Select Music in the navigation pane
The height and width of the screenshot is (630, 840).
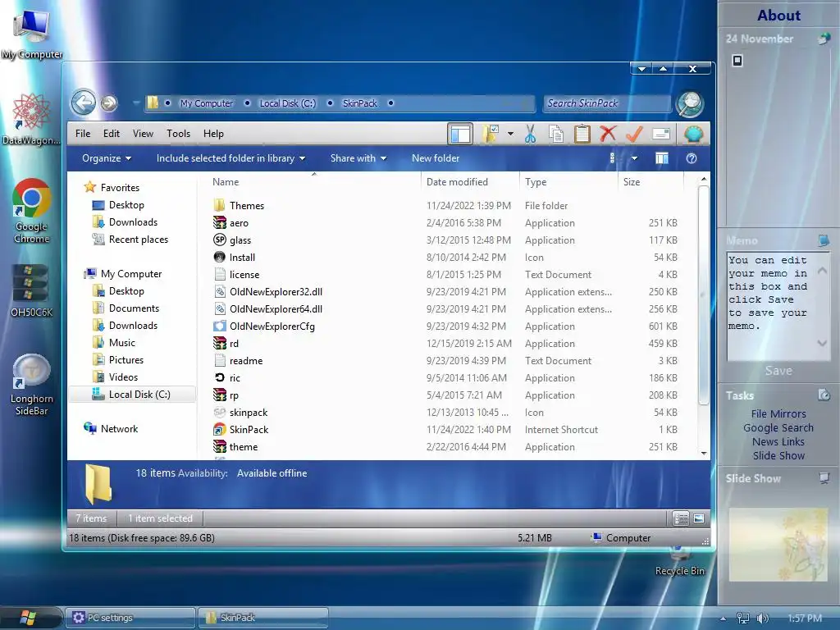(x=122, y=342)
